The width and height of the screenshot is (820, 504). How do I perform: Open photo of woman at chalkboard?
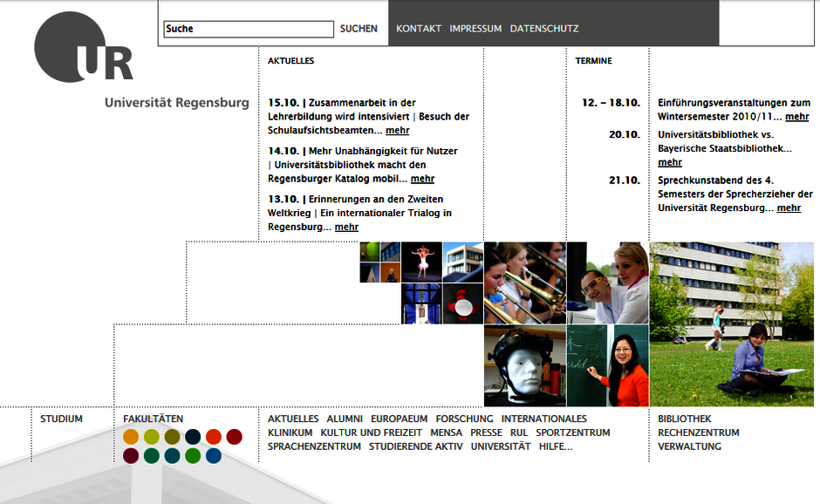tap(607, 365)
